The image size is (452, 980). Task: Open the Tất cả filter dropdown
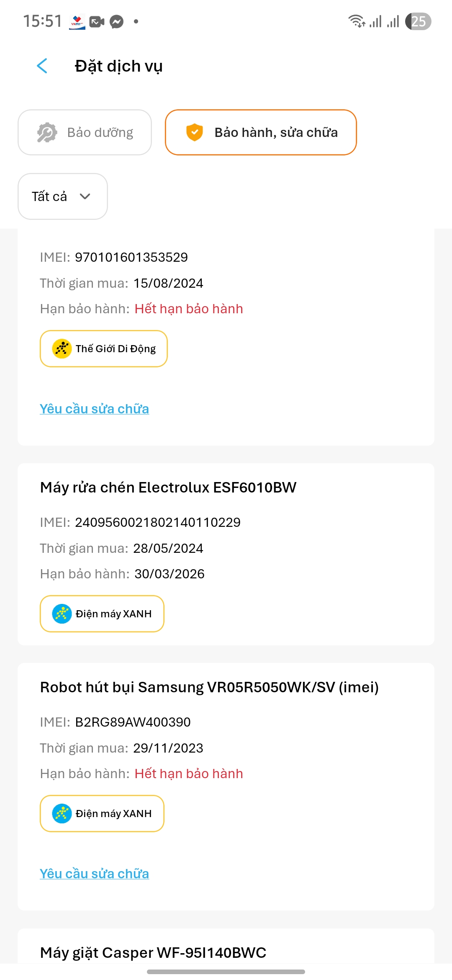click(x=49, y=196)
